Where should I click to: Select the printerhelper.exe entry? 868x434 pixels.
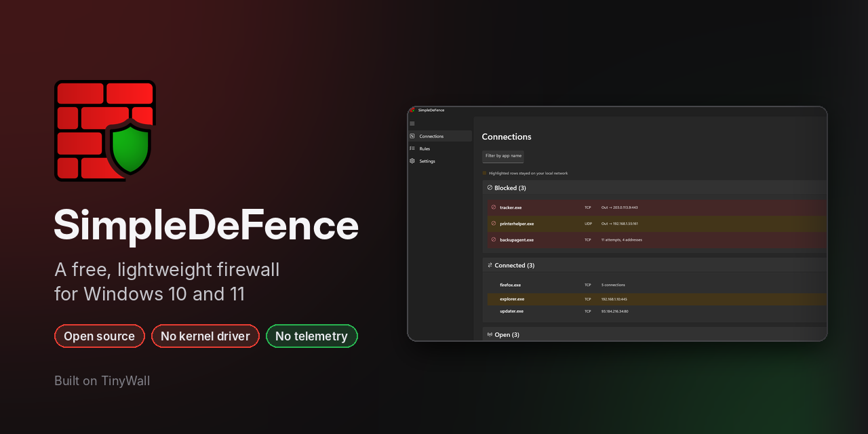coord(517,224)
